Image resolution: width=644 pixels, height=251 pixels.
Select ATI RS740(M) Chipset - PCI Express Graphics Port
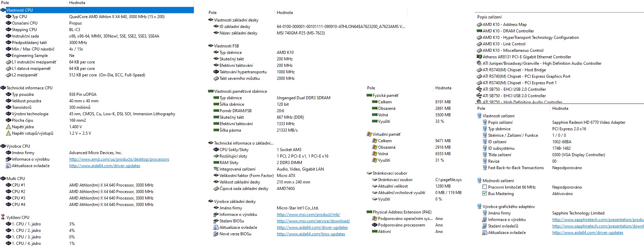[526, 76]
